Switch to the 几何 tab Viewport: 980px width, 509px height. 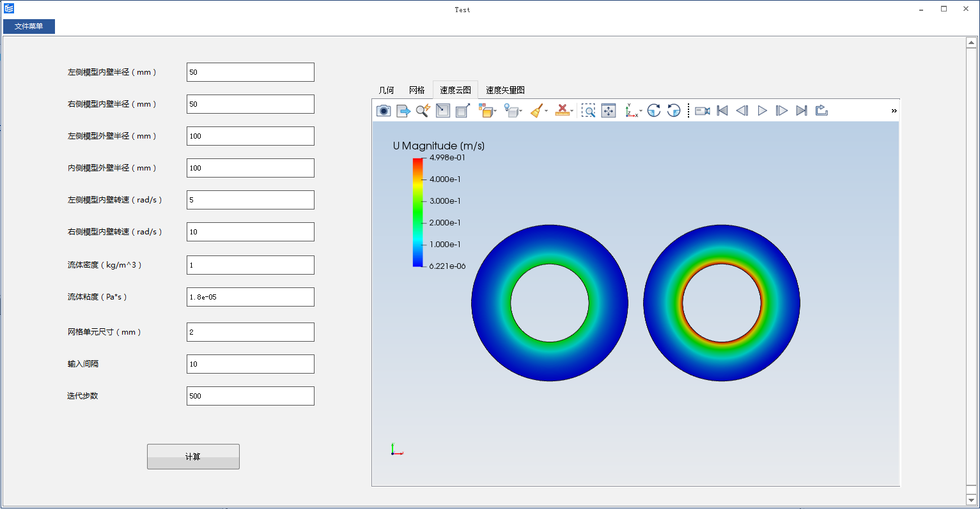point(387,90)
